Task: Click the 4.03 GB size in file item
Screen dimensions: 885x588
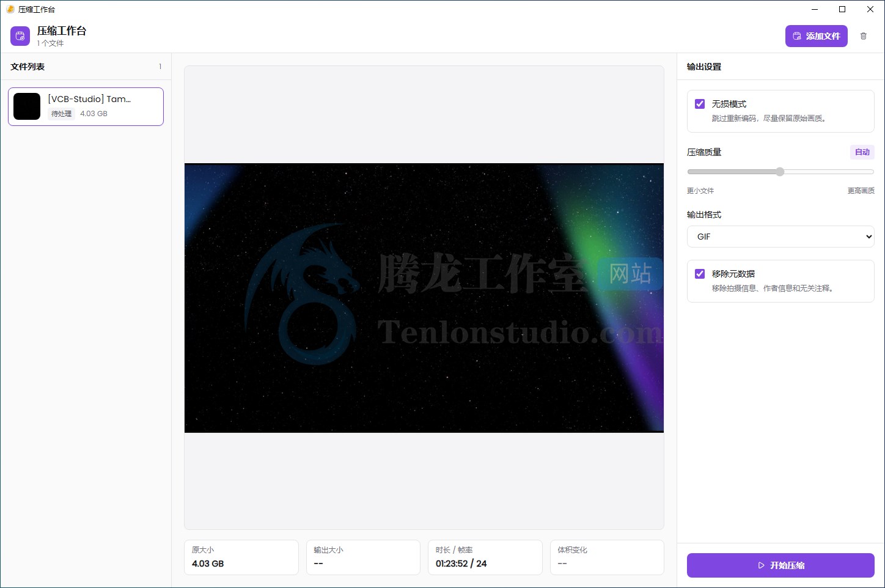Action: pyautogui.click(x=94, y=114)
